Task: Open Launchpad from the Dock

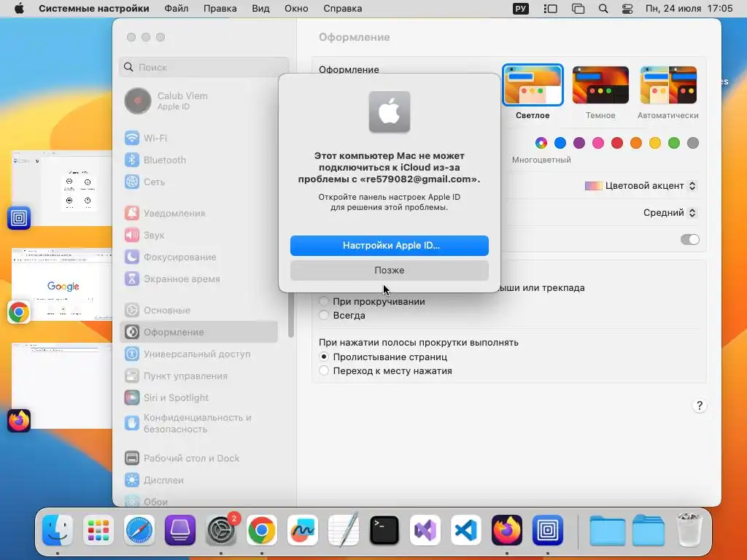Action: 98,530
